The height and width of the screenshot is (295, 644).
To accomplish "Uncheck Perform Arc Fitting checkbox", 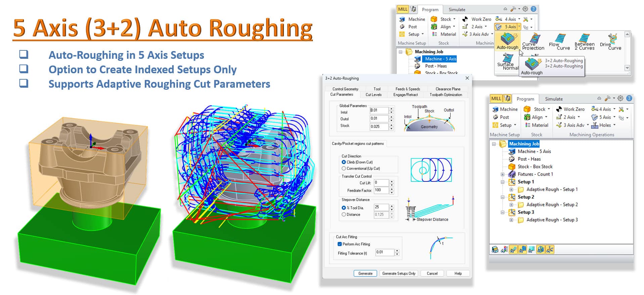I will click(340, 244).
